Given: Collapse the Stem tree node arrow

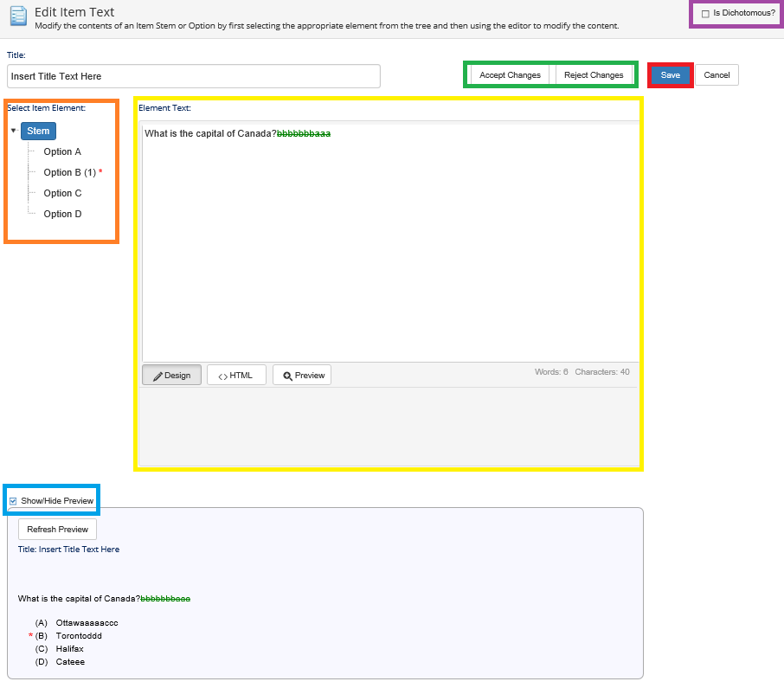Looking at the screenshot, I should pyautogui.click(x=13, y=132).
